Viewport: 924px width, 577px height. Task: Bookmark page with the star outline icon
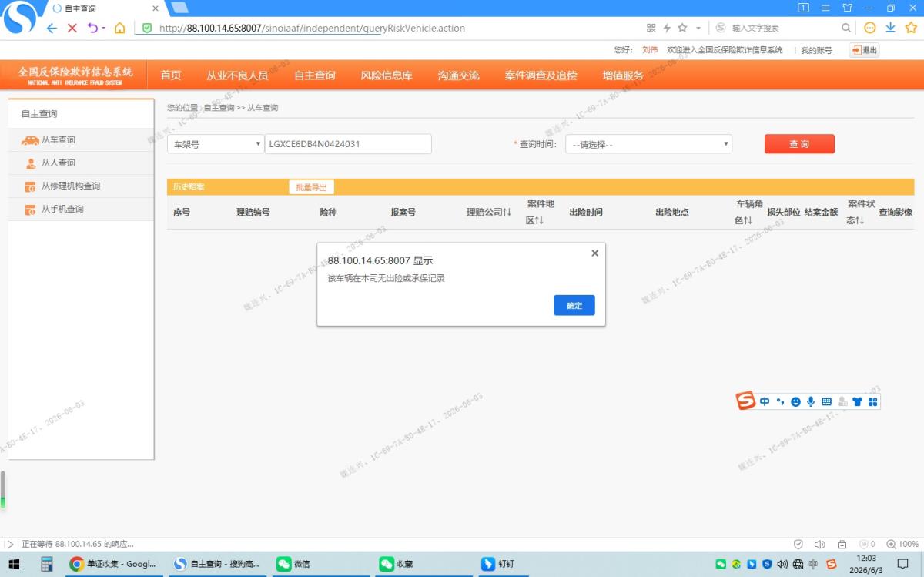click(682, 28)
